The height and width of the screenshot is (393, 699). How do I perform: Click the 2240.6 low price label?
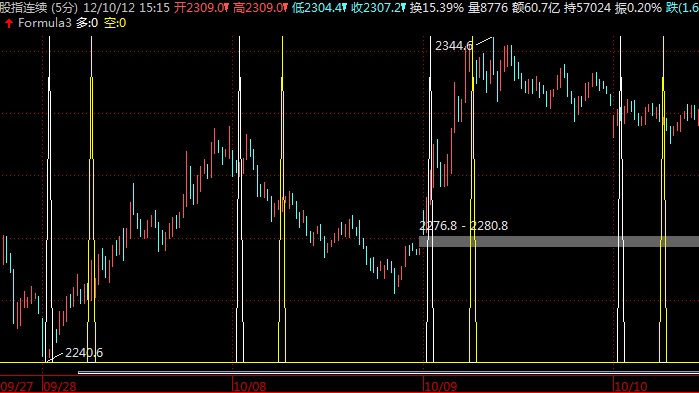tap(84, 353)
